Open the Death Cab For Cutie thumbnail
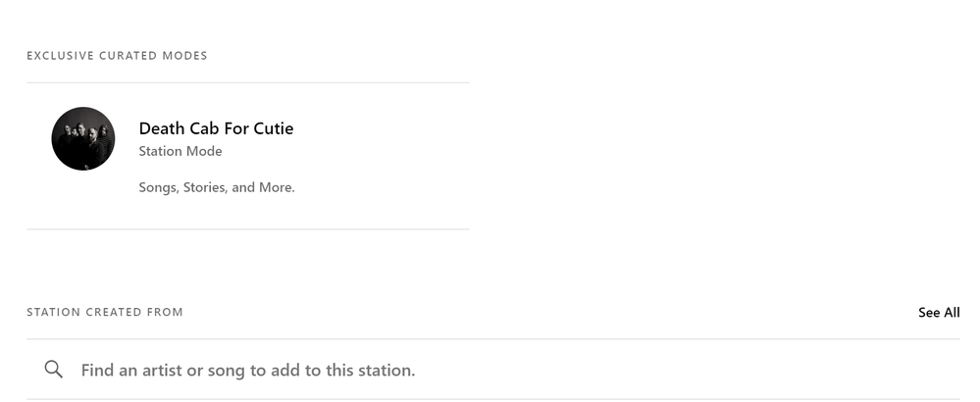This screenshot has height=402, width=980. [x=83, y=138]
